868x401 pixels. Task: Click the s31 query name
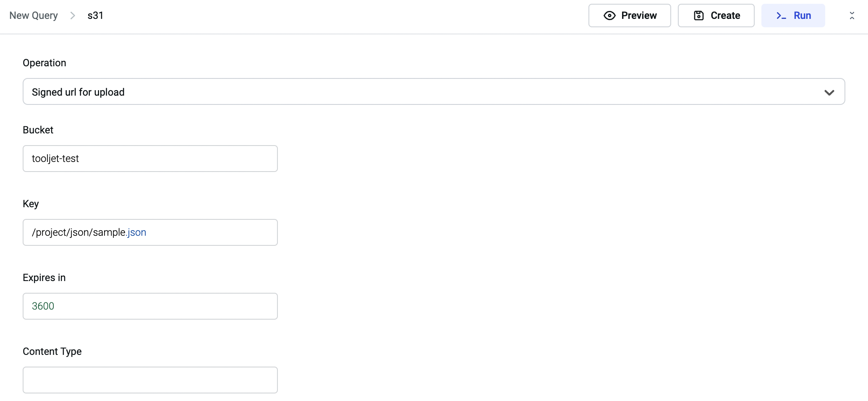95,16
